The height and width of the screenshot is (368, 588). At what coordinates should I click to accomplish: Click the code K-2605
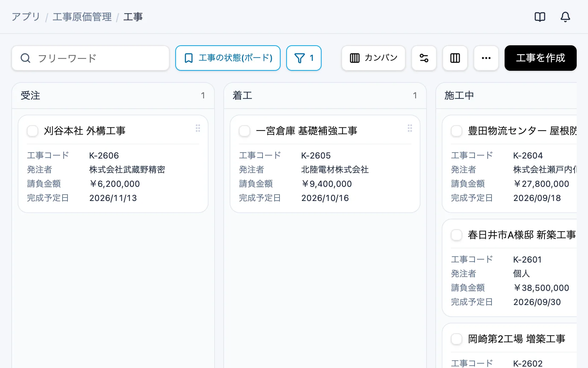click(316, 156)
